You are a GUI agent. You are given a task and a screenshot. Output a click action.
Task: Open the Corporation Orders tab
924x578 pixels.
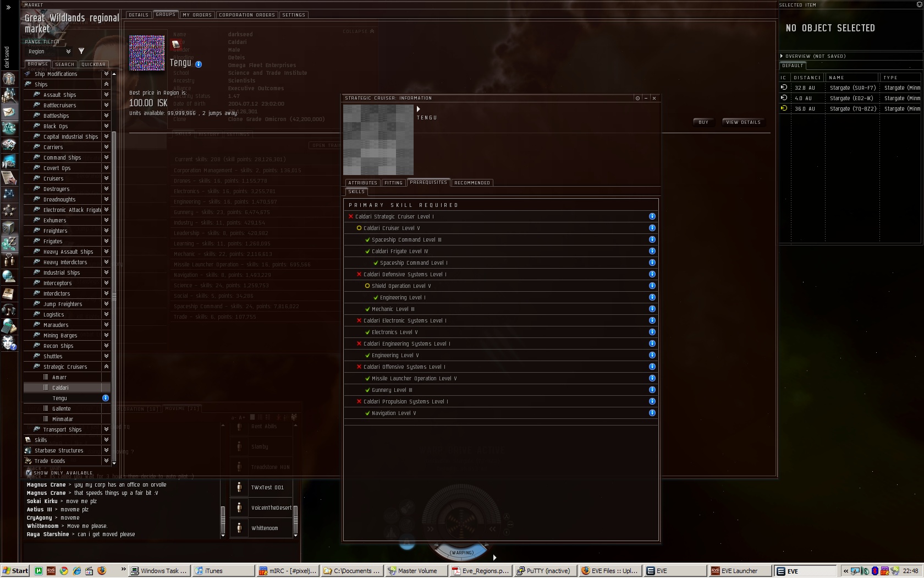coord(247,15)
